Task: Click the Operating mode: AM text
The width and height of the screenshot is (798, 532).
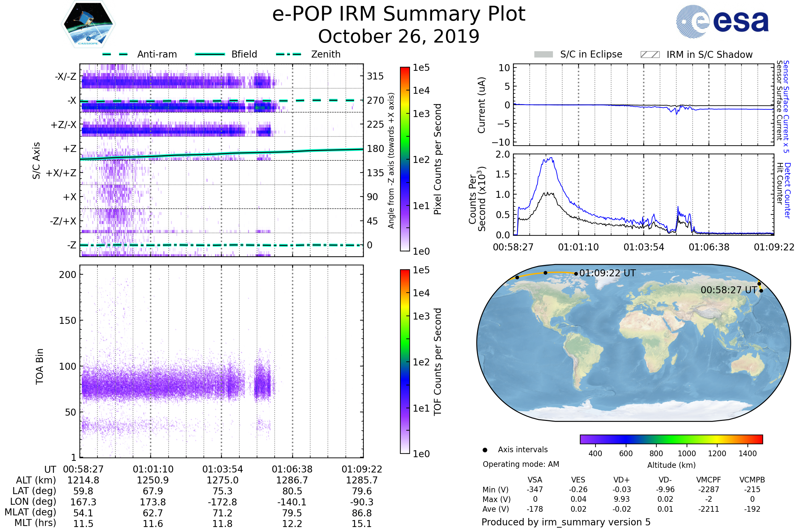Action: click(521, 464)
